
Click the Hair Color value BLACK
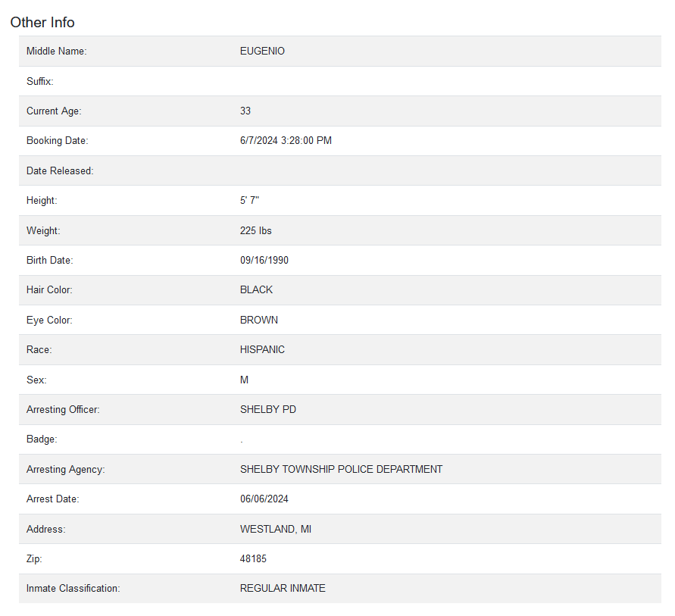point(256,290)
